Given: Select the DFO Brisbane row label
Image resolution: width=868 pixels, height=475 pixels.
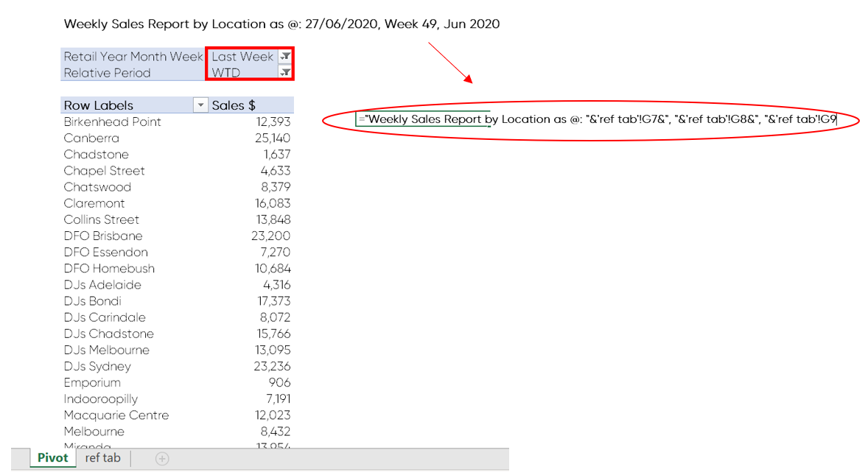Looking at the screenshot, I should (103, 236).
